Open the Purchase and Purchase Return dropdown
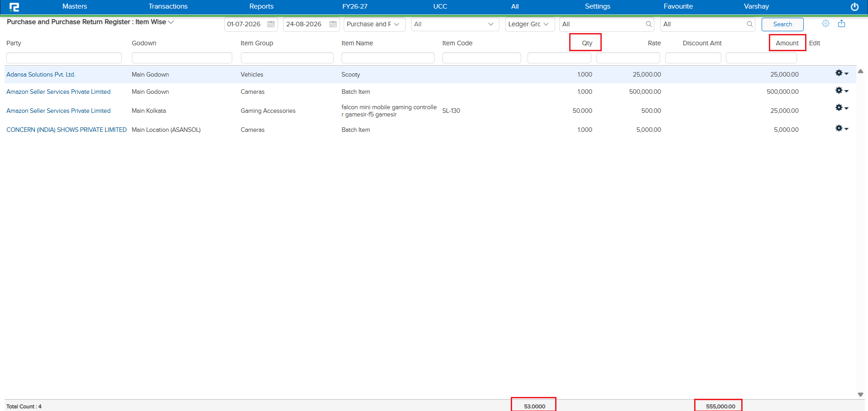Viewport: 868px width, 411px height. coord(374,24)
